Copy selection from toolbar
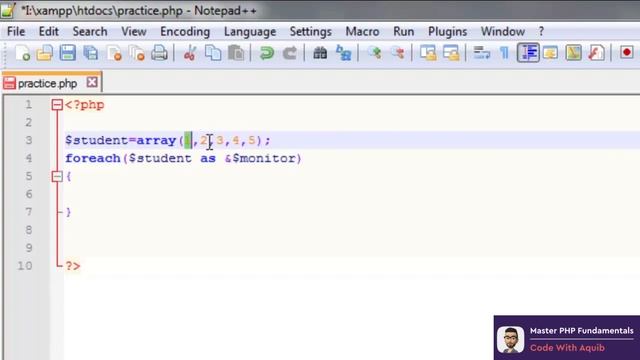This screenshot has width=640, height=360. (213, 53)
